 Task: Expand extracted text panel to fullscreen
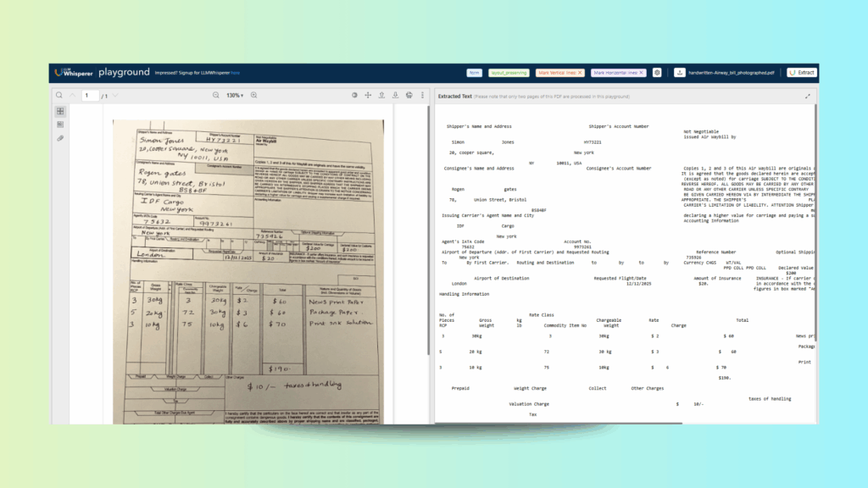807,97
